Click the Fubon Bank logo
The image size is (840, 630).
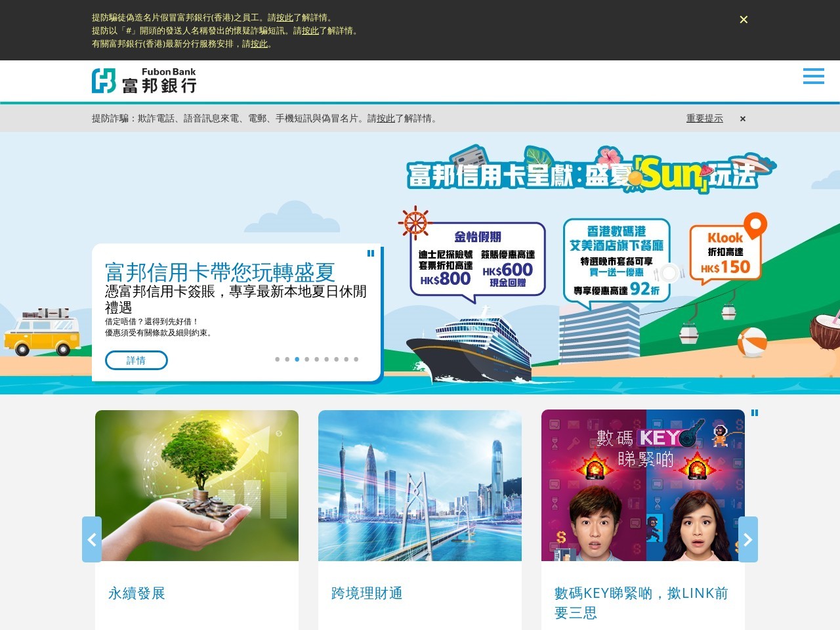(144, 81)
